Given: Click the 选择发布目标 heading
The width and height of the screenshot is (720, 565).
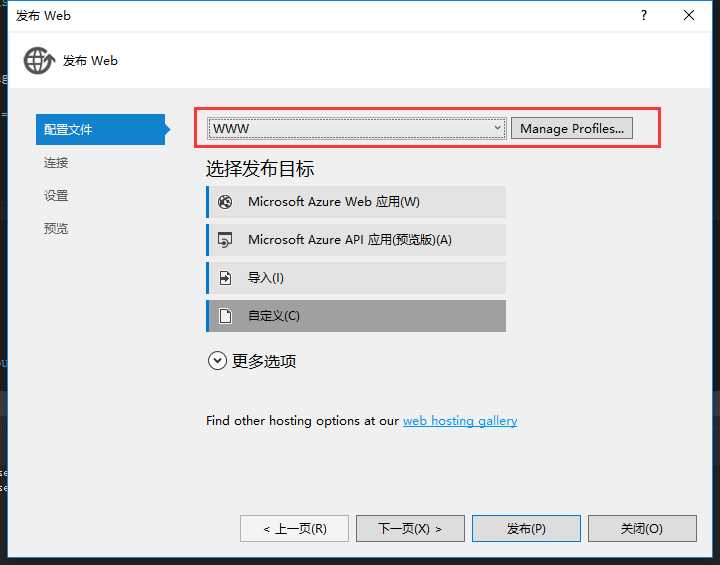Looking at the screenshot, I should 260,169.
